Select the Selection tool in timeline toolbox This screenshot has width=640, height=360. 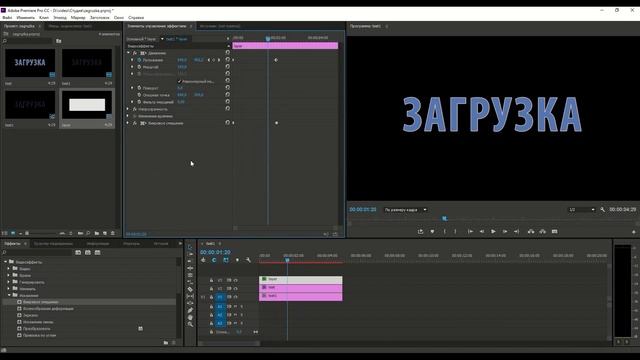(190, 247)
